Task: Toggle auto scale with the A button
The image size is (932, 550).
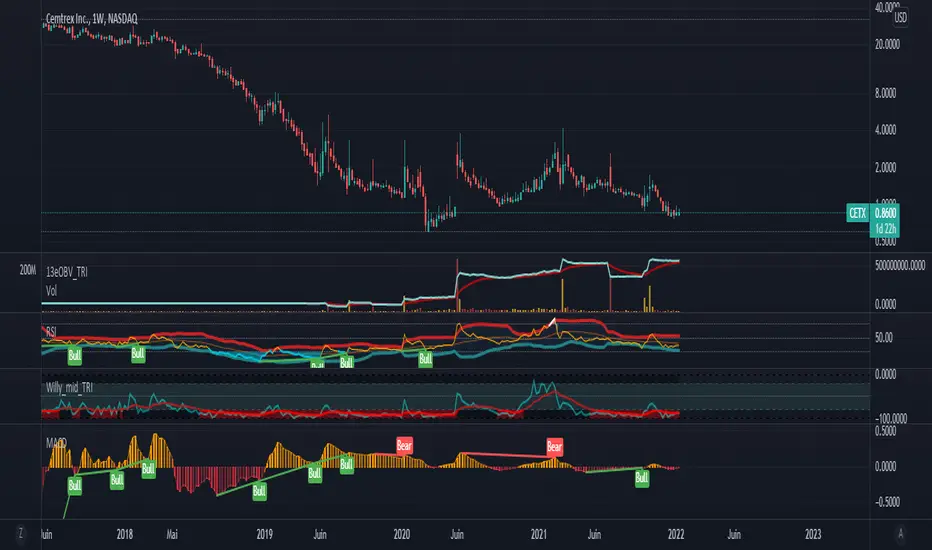Action: coord(900,534)
